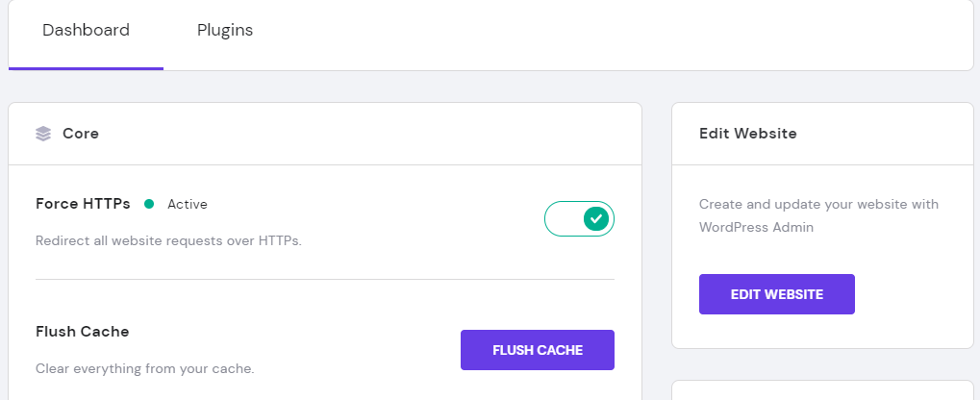Click the divider line below Force HTTPS
The image size is (980, 400).
(x=324, y=280)
